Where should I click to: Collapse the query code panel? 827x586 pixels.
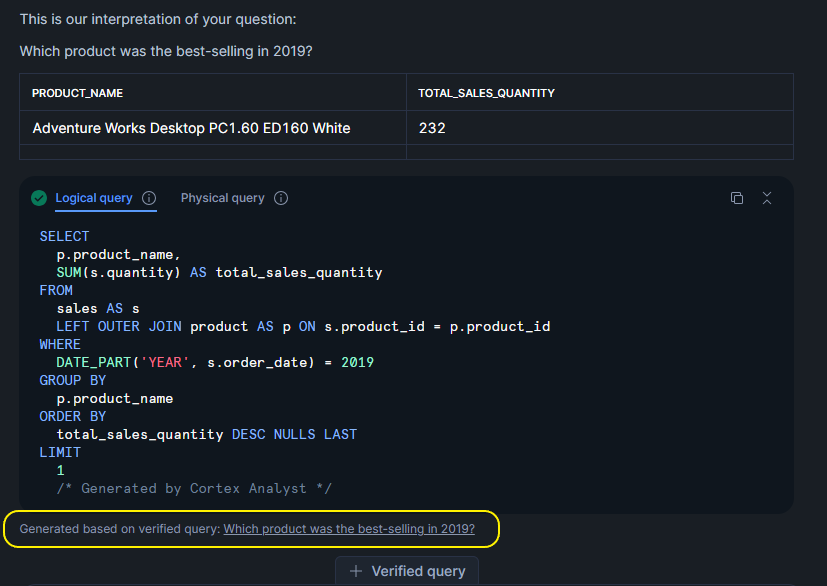coord(767,198)
